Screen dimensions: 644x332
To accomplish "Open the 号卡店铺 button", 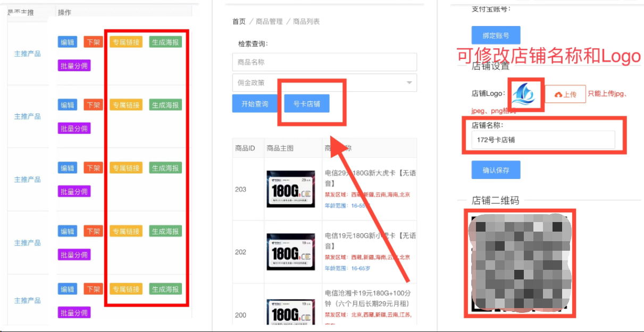I will tap(307, 104).
